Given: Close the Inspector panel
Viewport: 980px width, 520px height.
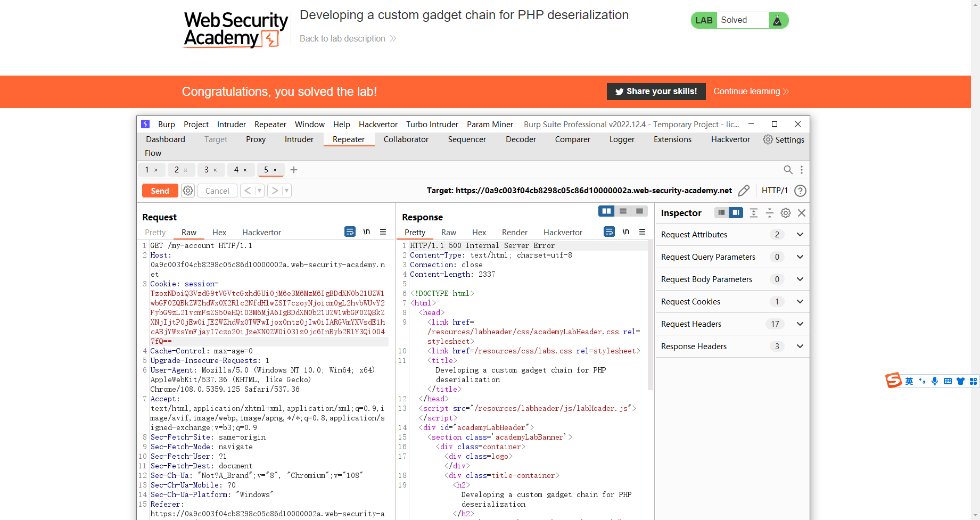Looking at the screenshot, I should click(802, 213).
